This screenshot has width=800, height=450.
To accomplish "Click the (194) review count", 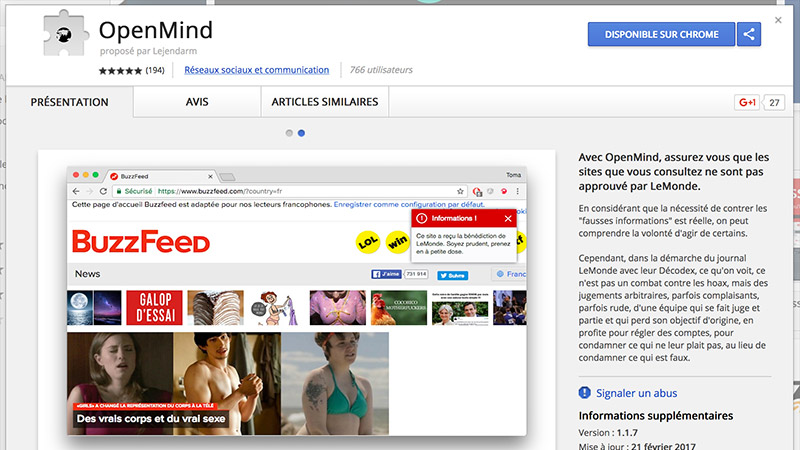I will [155, 70].
